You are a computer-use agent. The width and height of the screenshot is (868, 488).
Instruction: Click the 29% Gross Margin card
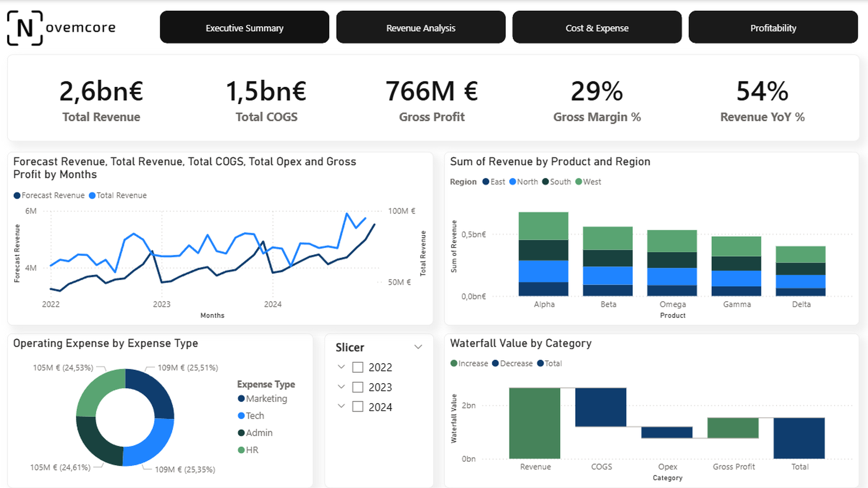(x=597, y=100)
